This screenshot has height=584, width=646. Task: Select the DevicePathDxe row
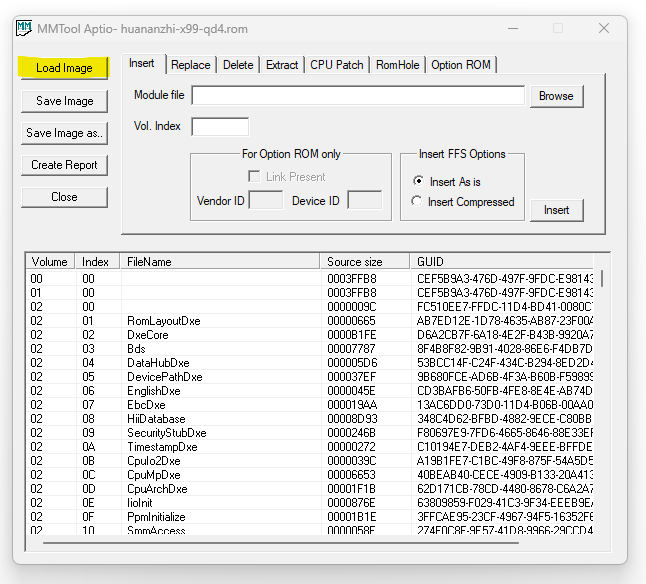tap(310, 377)
